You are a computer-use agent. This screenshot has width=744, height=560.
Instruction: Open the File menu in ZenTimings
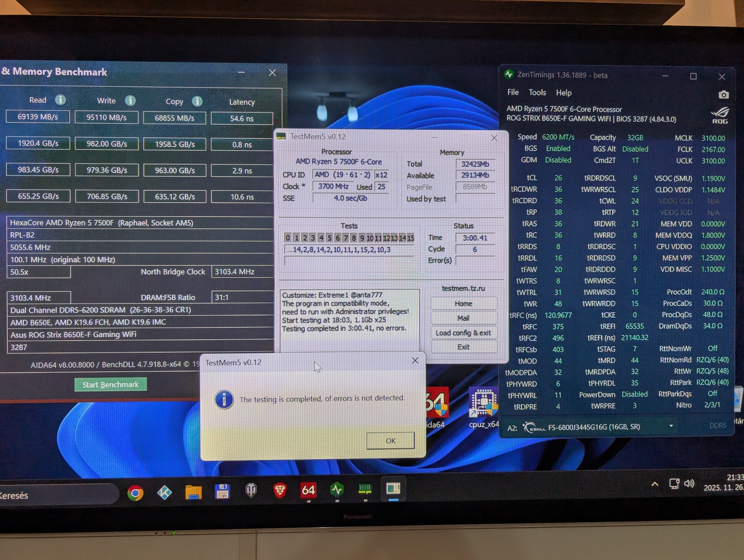pyautogui.click(x=513, y=92)
